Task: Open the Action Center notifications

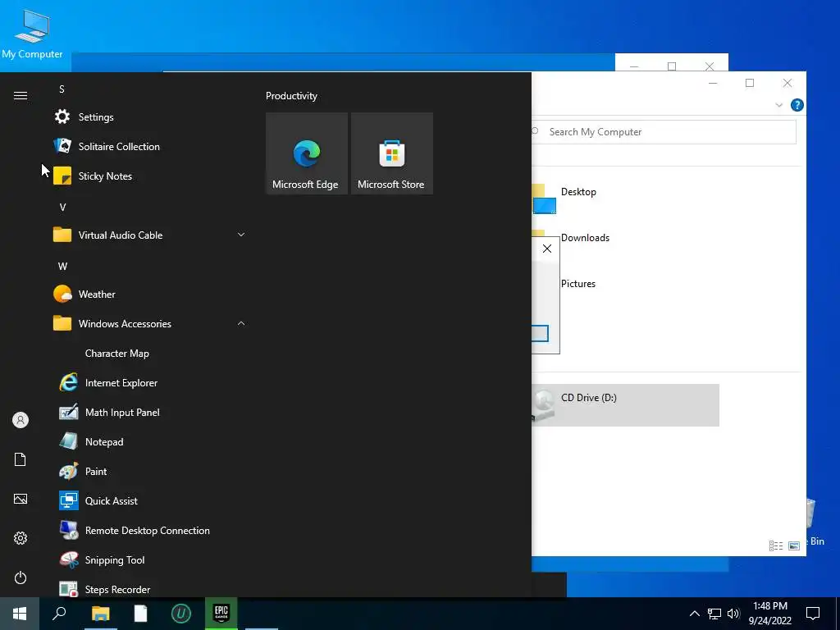Action: (813, 614)
